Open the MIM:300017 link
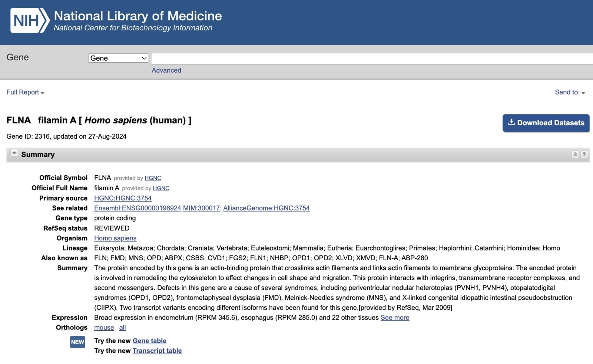Viewport: 593px width, 364px height. click(x=202, y=208)
